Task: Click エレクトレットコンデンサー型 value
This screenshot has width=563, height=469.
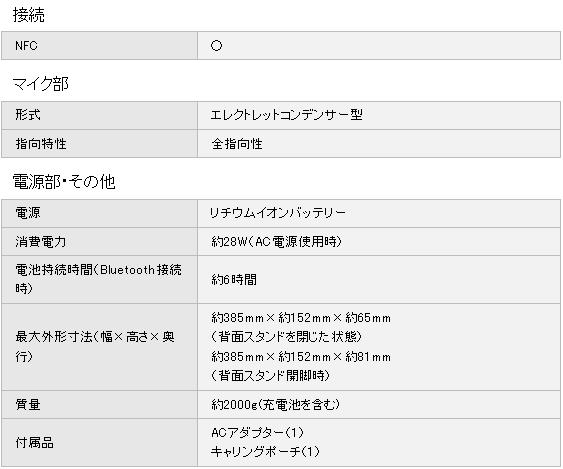Action: pyautogui.click(x=287, y=115)
